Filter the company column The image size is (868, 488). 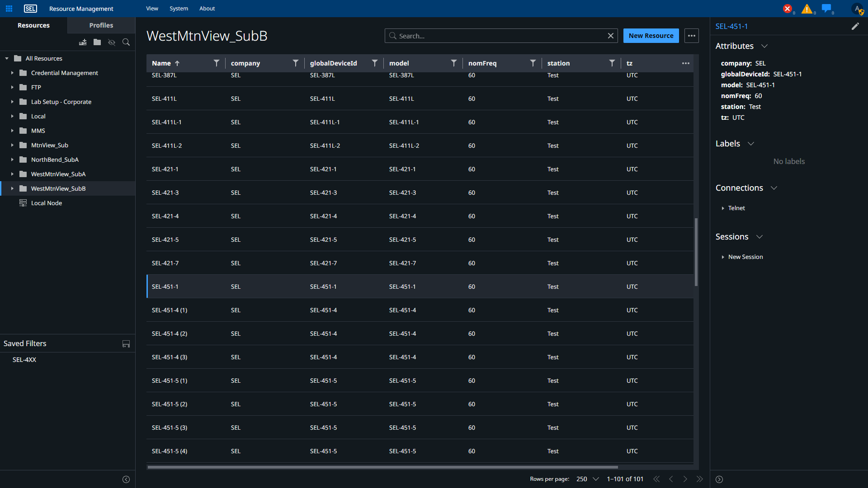(296, 63)
